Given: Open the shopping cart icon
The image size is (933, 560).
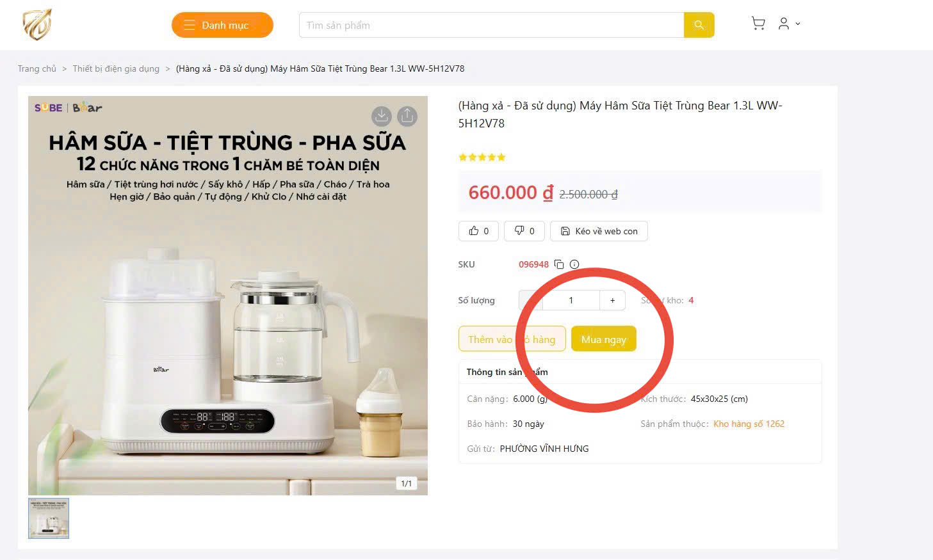Looking at the screenshot, I should tap(758, 24).
